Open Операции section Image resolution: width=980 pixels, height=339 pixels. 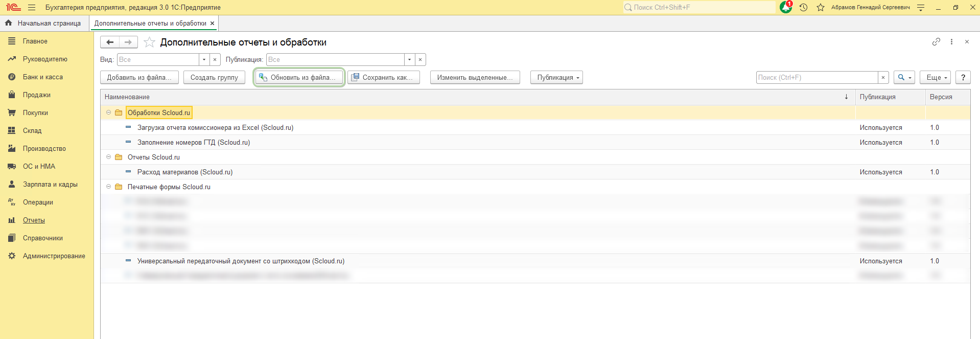click(46, 202)
